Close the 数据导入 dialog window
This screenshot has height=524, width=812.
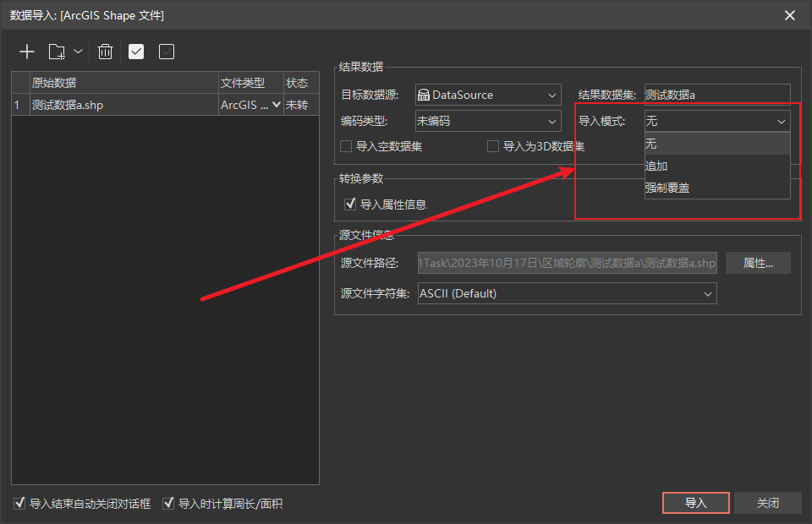790,15
